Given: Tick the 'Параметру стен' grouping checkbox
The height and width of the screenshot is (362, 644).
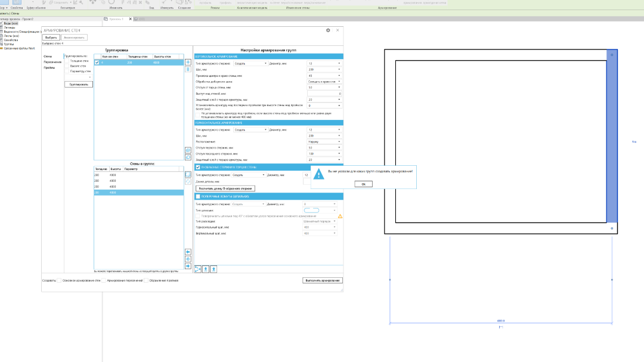Looking at the screenshot, I should pos(67,72).
